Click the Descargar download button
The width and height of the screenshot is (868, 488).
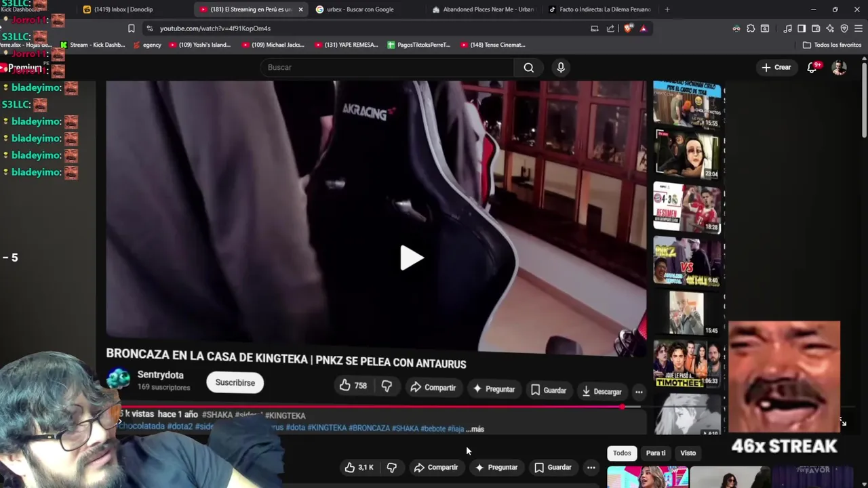601,391
